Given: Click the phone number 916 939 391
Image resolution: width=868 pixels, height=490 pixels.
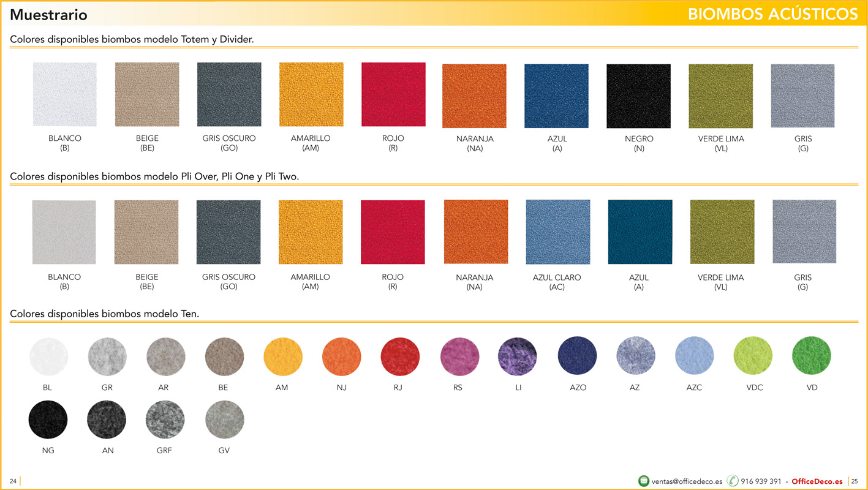Looking at the screenshot, I should pyautogui.click(x=761, y=481).
